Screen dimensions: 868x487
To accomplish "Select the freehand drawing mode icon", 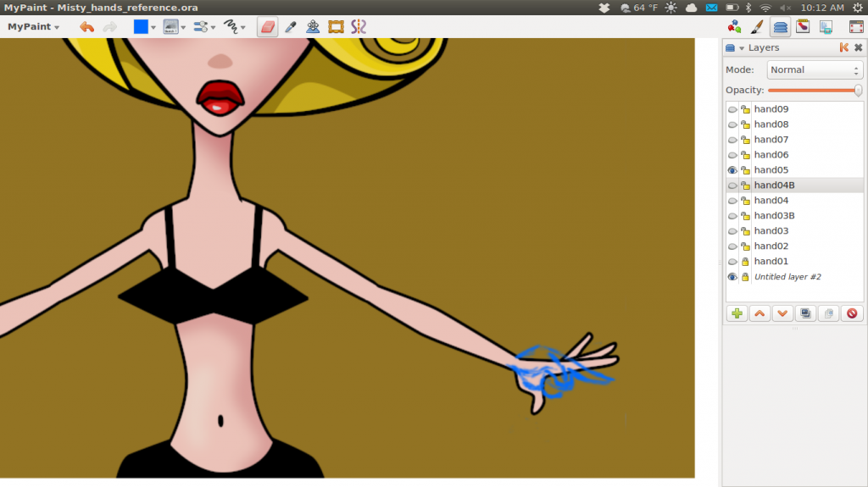I will [x=231, y=26].
